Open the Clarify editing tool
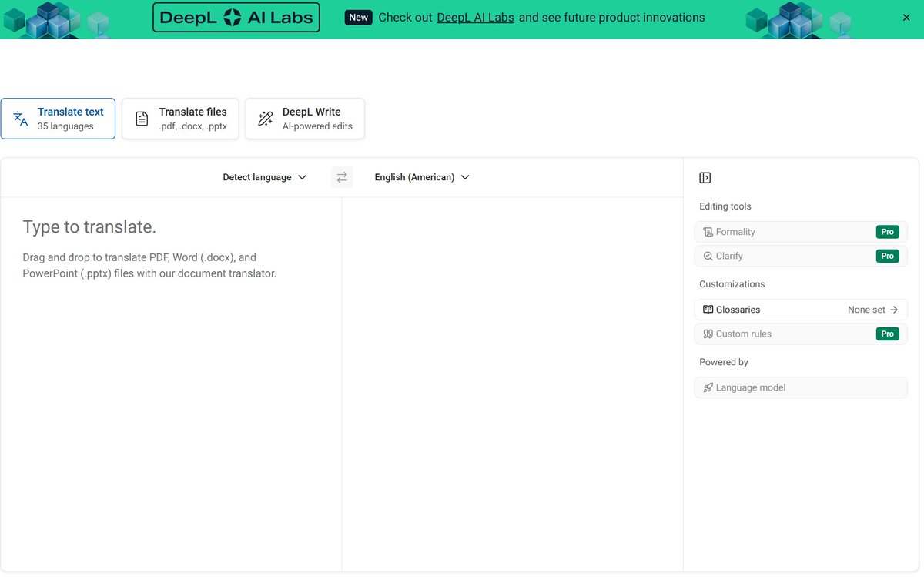Image resolution: width=924 pixels, height=577 pixels. (x=801, y=256)
